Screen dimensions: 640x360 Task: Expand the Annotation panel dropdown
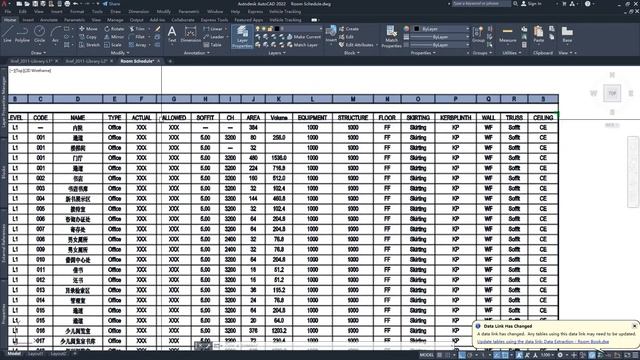tap(197, 53)
